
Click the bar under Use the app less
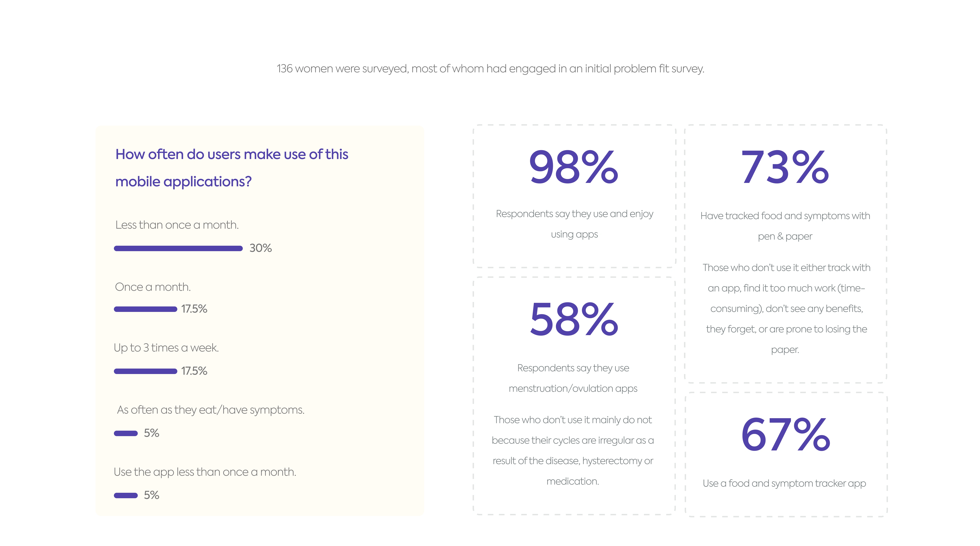coord(125,495)
